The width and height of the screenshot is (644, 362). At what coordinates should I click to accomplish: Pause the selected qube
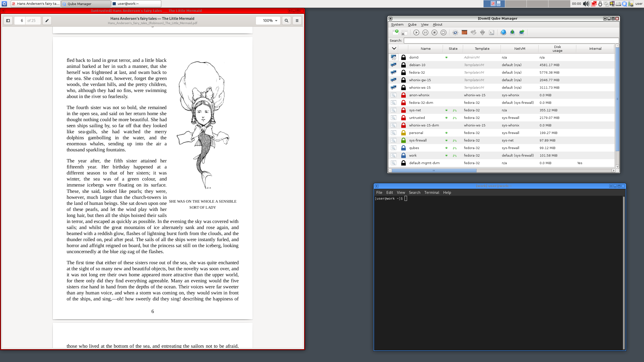[x=425, y=32]
